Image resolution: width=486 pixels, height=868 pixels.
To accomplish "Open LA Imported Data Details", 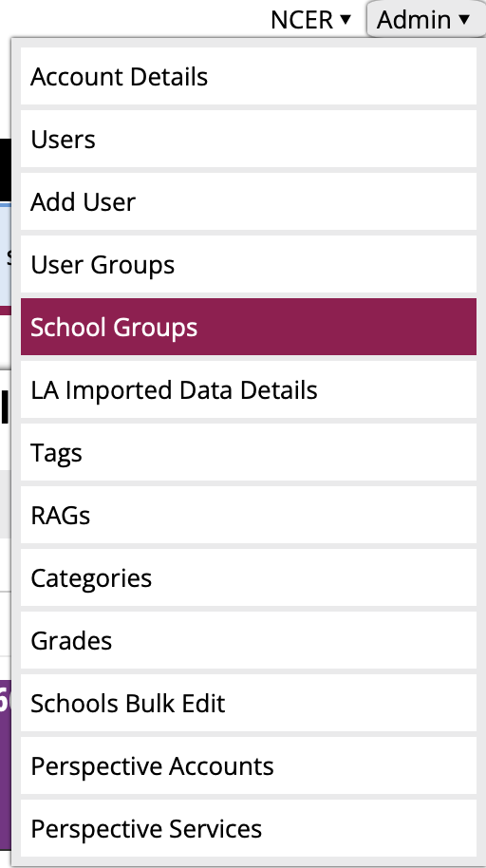I will click(x=248, y=389).
